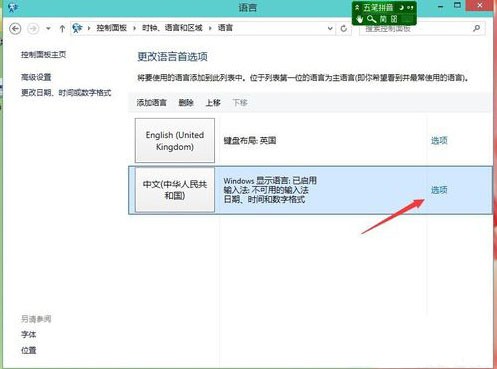Expand the address bar history dropdown
The height and width of the screenshot is (369, 497).
(330, 29)
